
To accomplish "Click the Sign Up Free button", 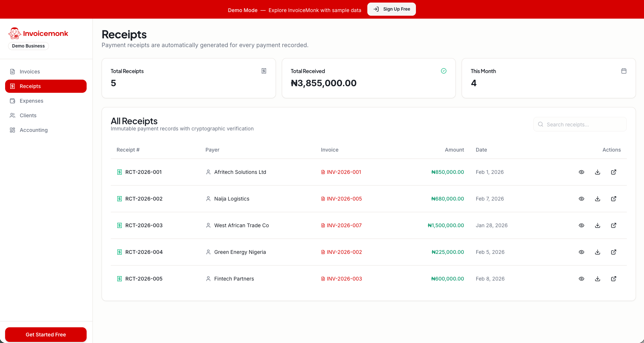I will 391,9.
